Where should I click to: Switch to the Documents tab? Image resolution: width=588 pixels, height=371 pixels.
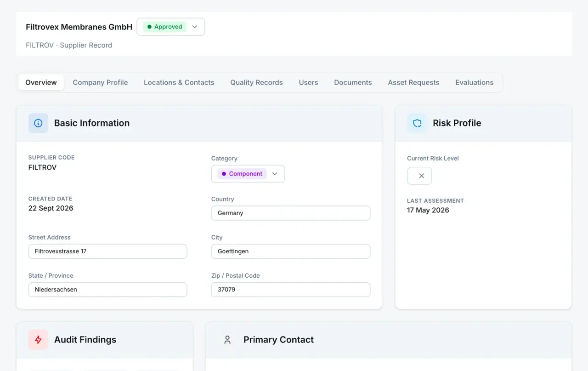coord(353,83)
